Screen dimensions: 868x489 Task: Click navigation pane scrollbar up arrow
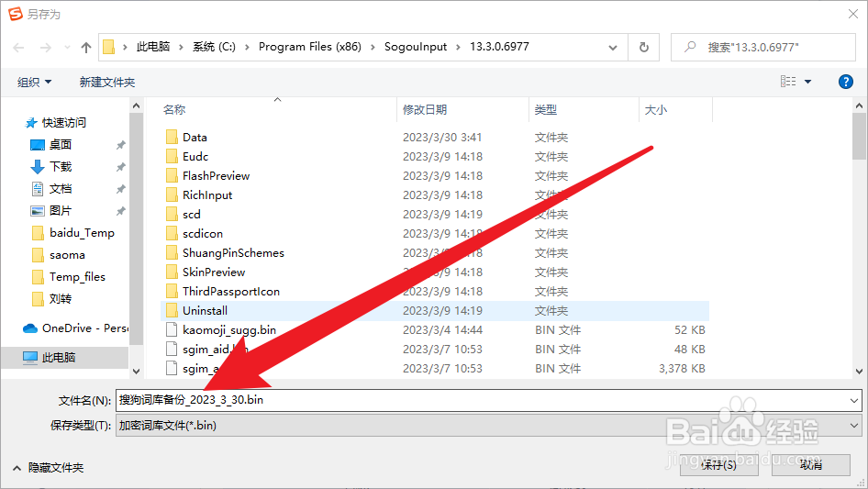[136, 106]
